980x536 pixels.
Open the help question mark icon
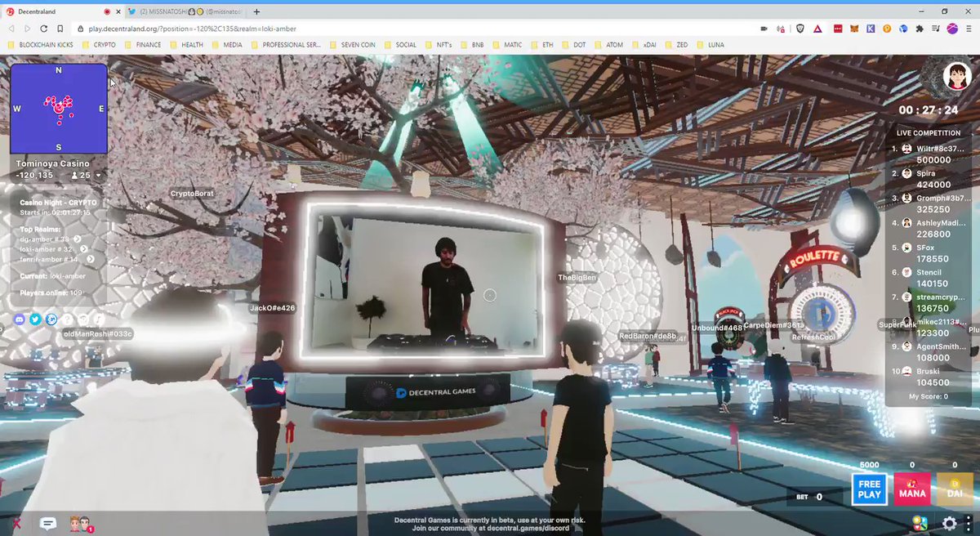click(67, 319)
